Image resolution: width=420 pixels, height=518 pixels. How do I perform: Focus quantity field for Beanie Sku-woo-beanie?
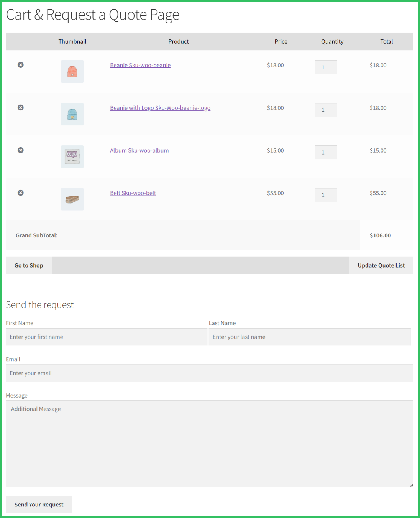326,67
